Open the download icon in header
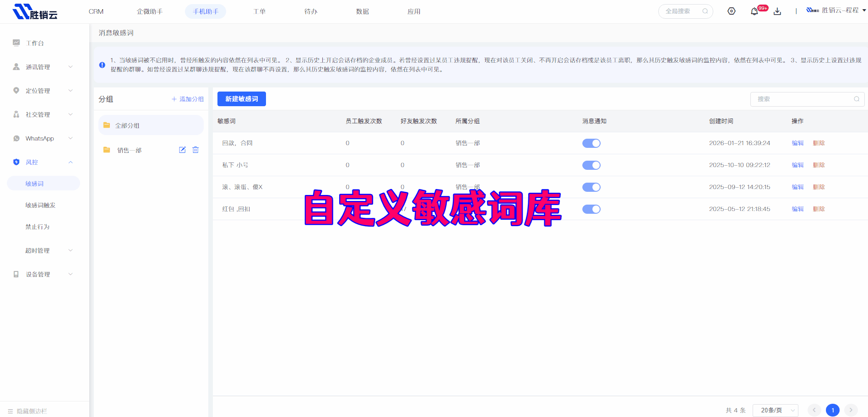 777,11
